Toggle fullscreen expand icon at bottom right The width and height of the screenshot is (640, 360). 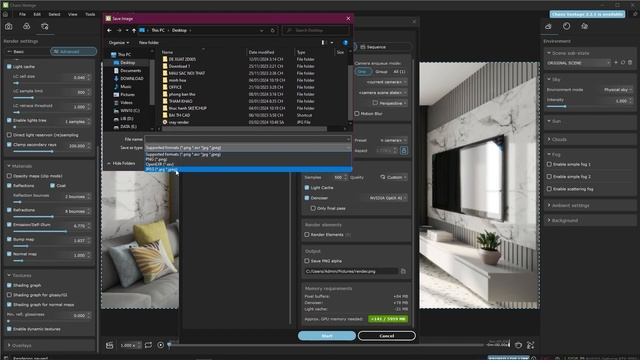tap(531, 345)
